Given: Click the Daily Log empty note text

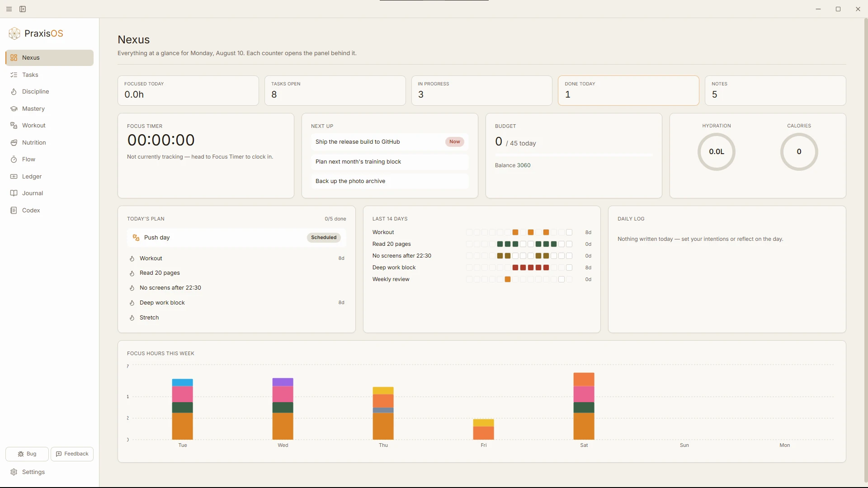Looking at the screenshot, I should click(700, 239).
